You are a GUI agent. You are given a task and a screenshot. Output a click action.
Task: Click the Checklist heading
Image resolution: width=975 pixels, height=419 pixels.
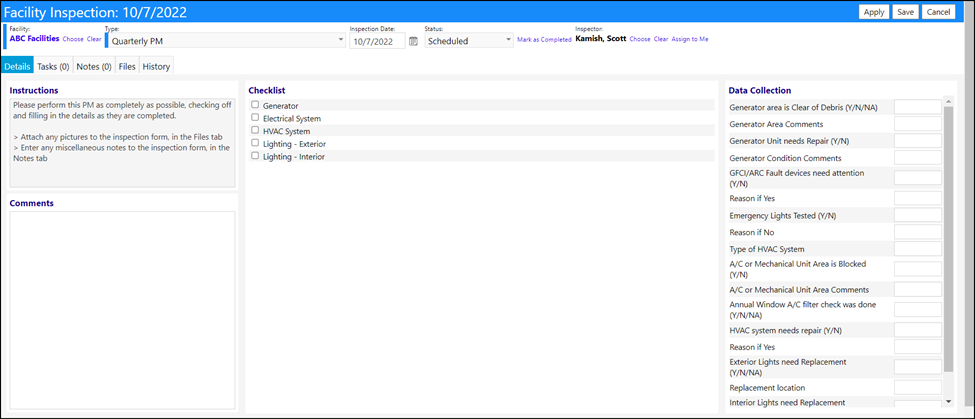click(267, 90)
